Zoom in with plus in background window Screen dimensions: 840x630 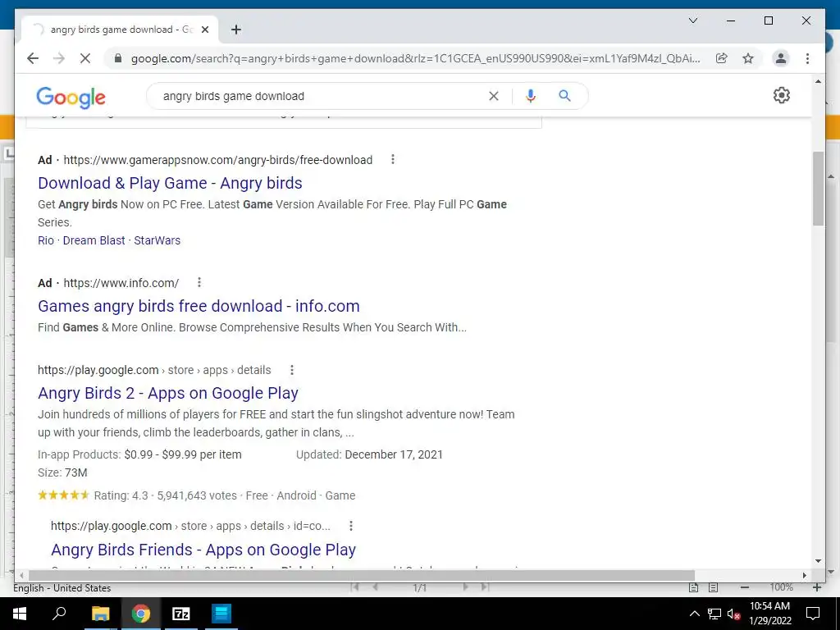(x=816, y=587)
